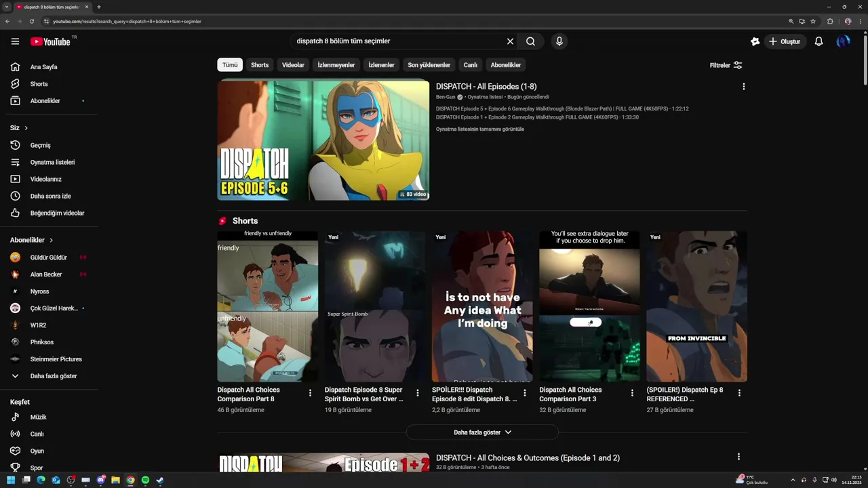Open the YouTube hamburger guide menu
This screenshot has height=488, width=868.
coord(15,41)
